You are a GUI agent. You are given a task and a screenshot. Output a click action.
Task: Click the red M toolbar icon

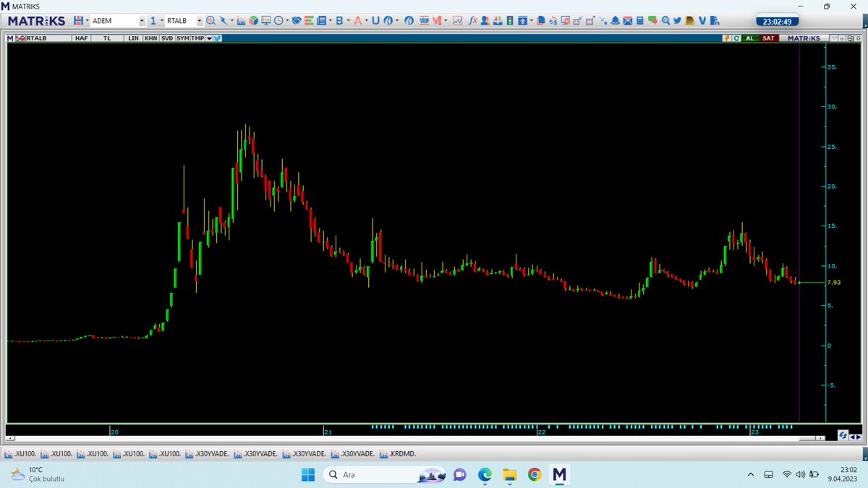click(x=437, y=20)
